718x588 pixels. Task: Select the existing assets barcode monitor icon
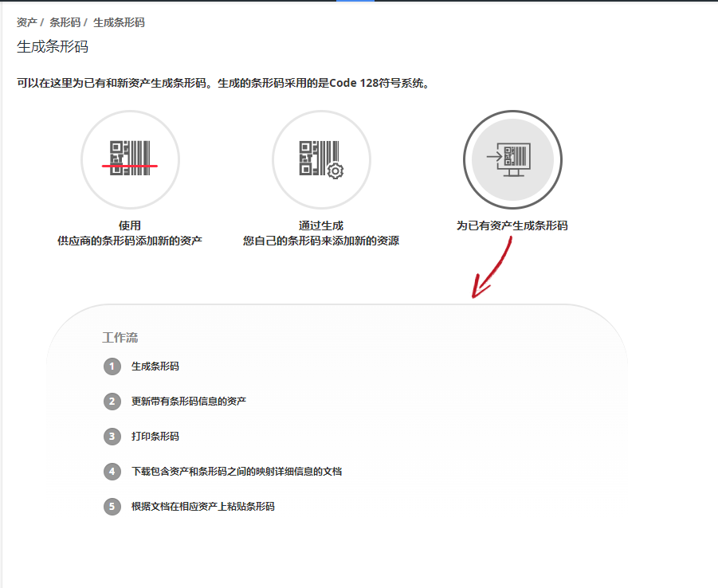[513, 159]
